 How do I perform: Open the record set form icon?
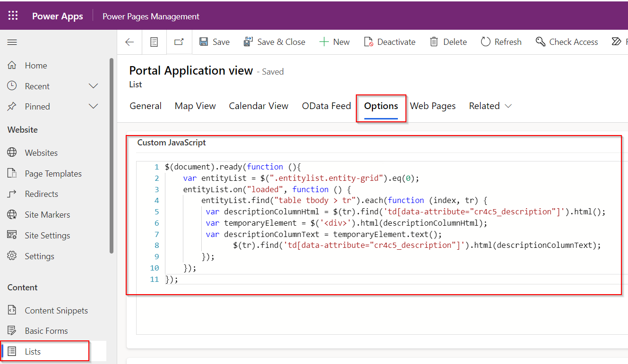[154, 42]
